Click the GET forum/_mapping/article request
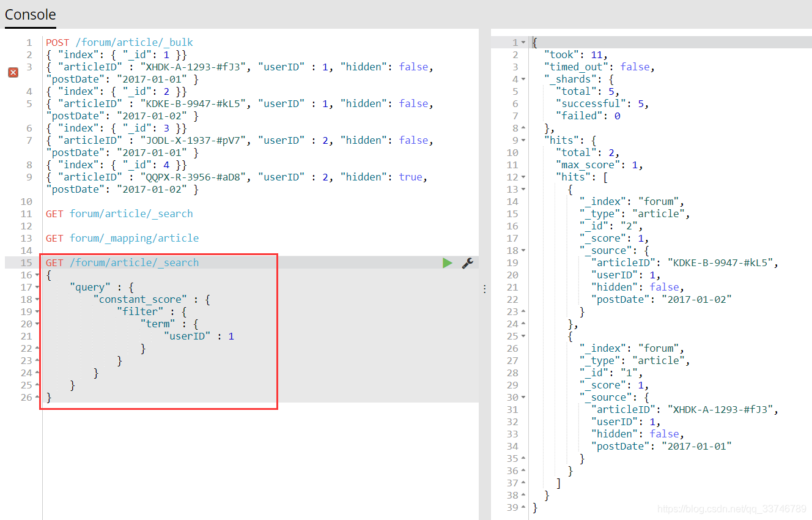812x520 pixels. [122, 238]
